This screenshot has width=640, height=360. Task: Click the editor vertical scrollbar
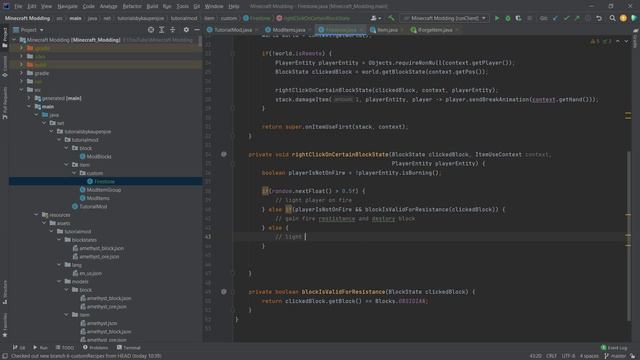(x=628, y=236)
